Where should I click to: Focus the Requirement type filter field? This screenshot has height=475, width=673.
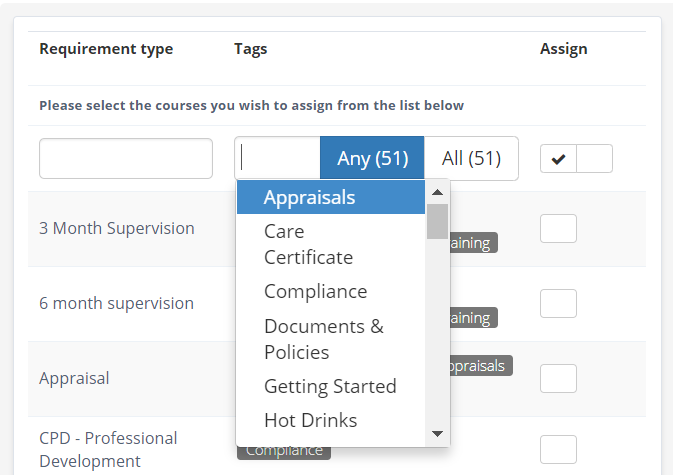[x=126, y=159]
